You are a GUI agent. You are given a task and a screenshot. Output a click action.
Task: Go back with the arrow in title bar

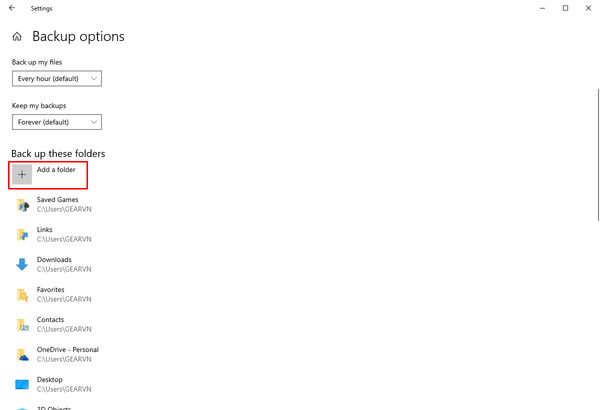12,8
